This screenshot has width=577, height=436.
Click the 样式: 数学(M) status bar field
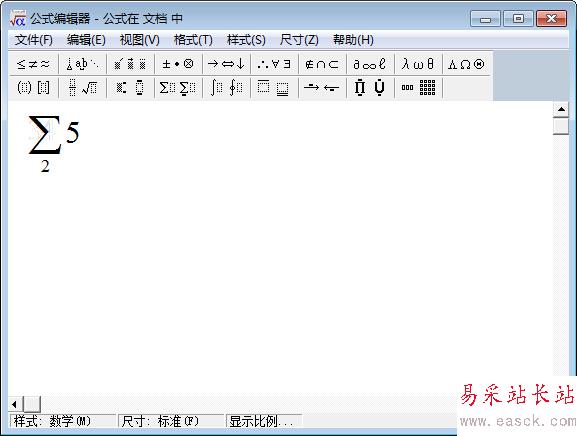(x=63, y=421)
